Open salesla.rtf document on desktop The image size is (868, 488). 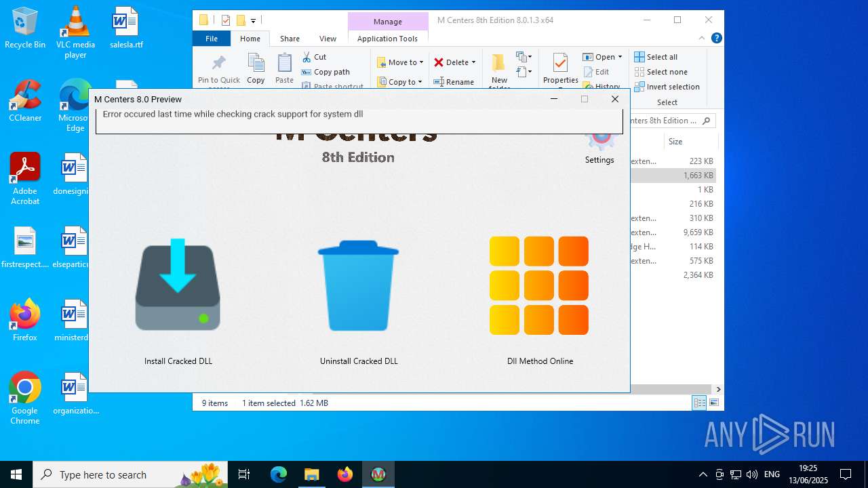tap(126, 29)
